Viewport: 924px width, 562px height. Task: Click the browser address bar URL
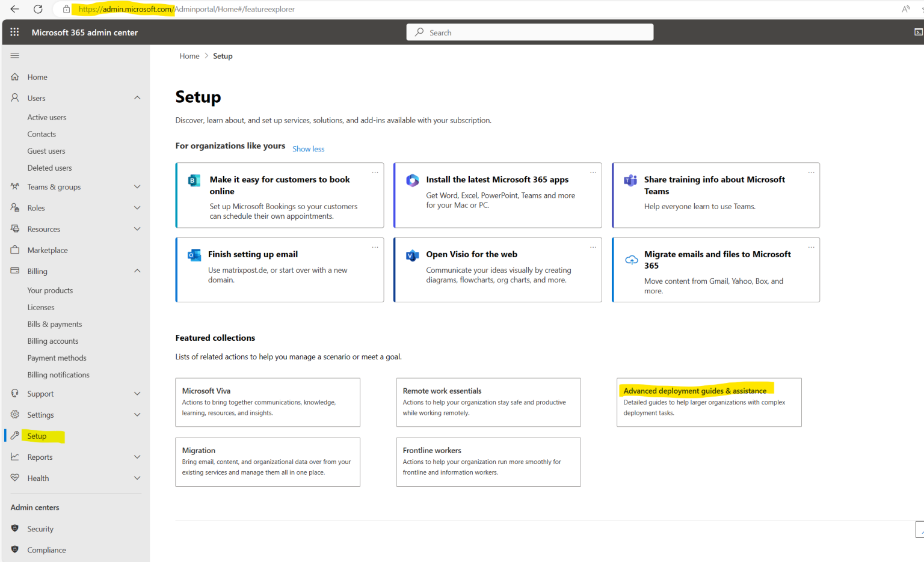click(186, 9)
